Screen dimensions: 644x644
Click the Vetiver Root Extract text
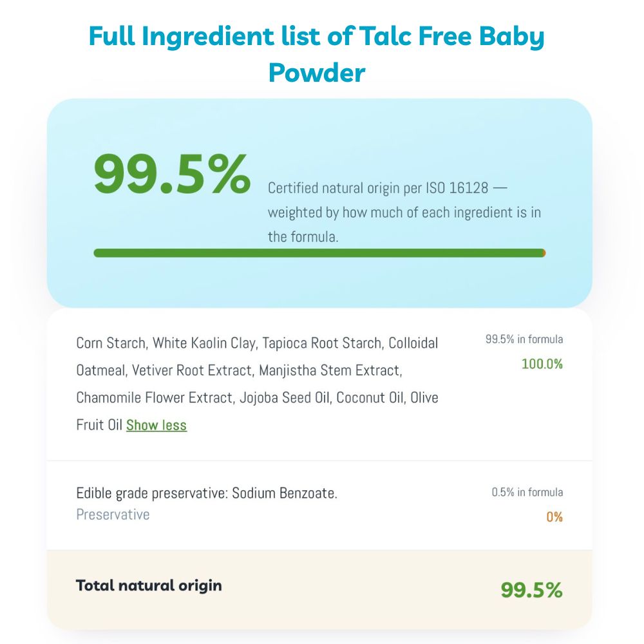click(x=192, y=370)
